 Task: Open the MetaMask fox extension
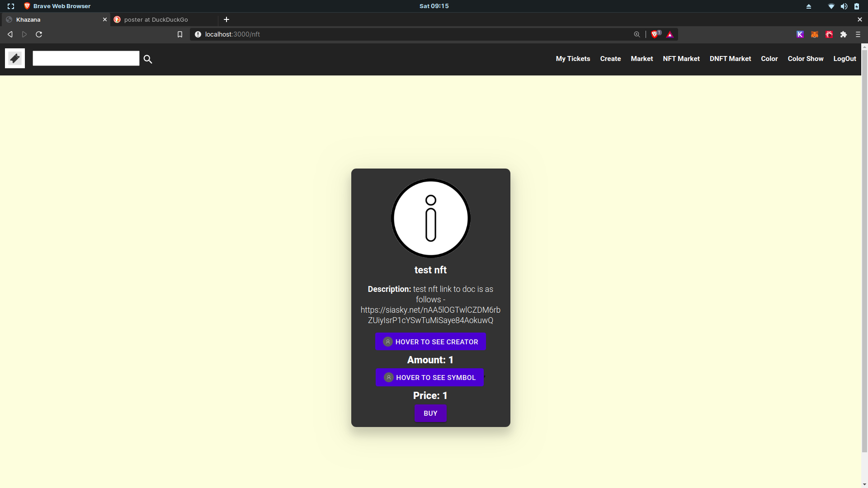click(x=815, y=34)
